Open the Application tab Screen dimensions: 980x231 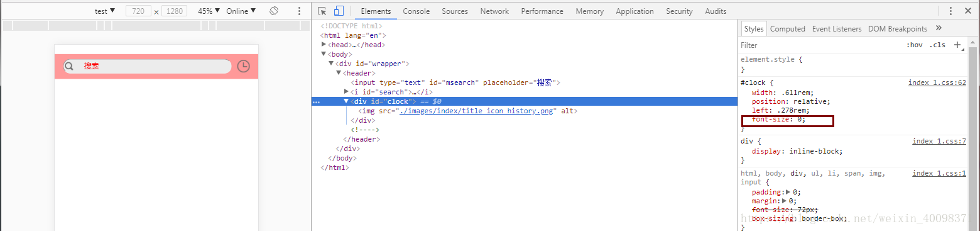[x=634, y=11]
